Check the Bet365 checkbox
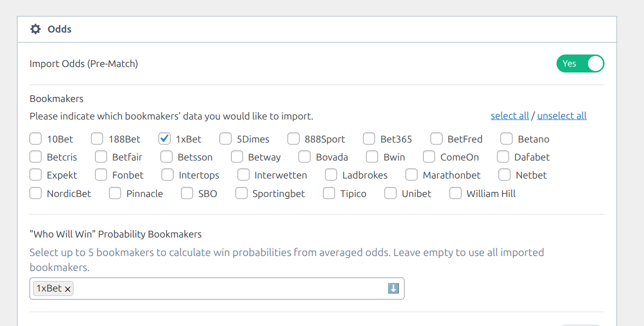Image resolution: width=644 pixels, height=326 pixels. point(369,138)
